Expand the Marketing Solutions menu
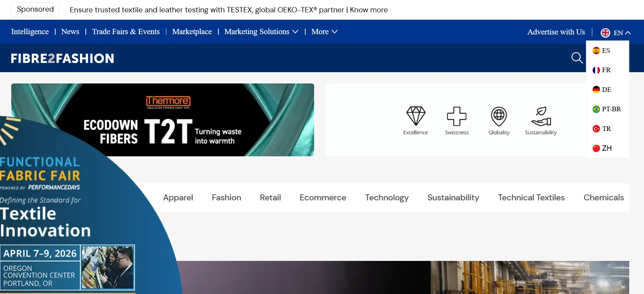This screenshot has width=644, height=294. click(x=261, y=32)
